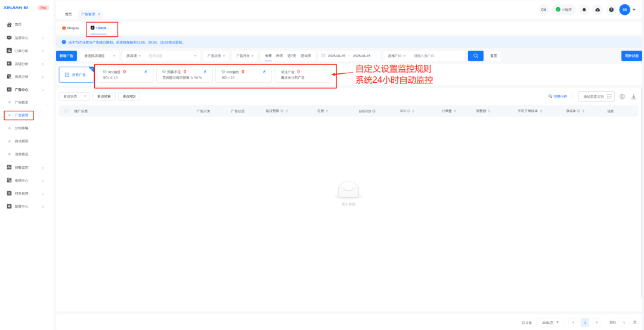Switch to the 首页 page tab

coord(68,14)
